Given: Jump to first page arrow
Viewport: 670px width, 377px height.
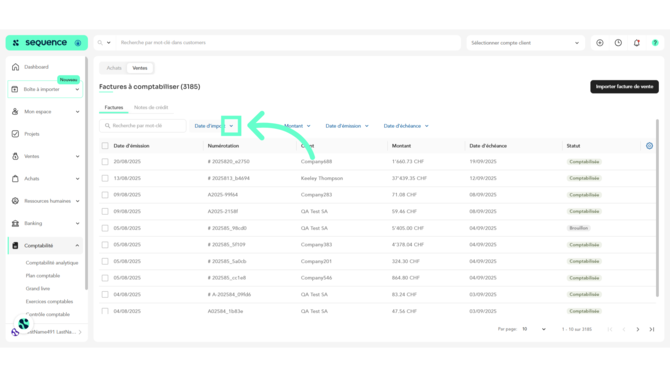Looking at the screenshot, I should pos(610,329).
